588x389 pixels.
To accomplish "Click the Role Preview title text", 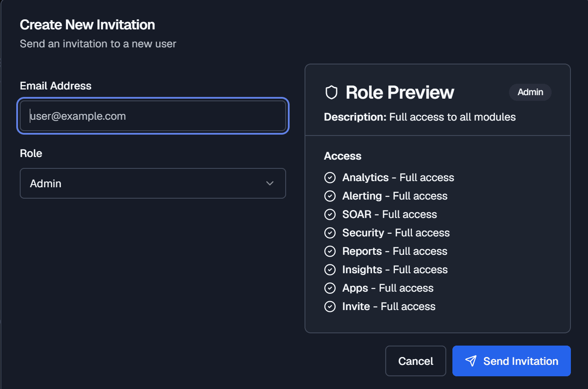I will point(400,92).
